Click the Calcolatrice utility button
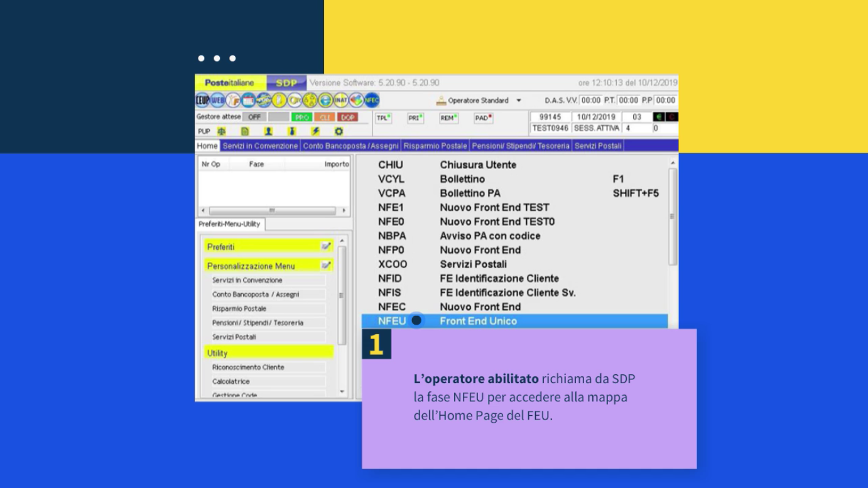Viewport: 868px width, 488px height. pos(268,381)
